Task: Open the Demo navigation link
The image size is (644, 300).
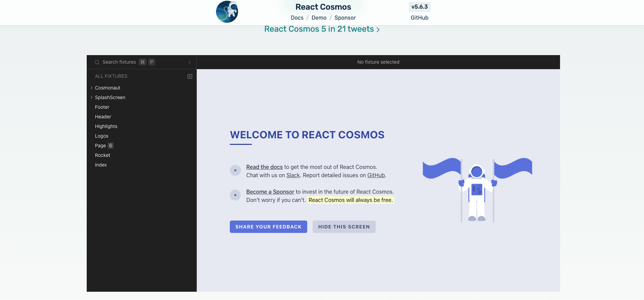Action: point(319,18)
